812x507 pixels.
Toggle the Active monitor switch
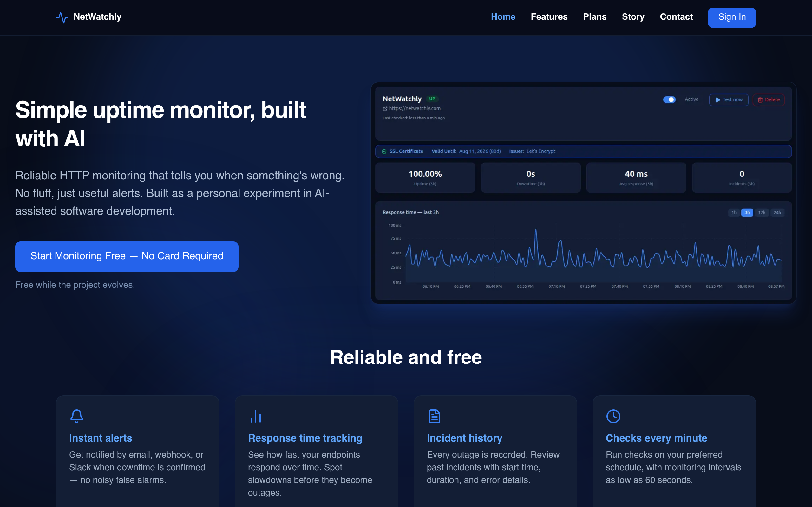669,99
